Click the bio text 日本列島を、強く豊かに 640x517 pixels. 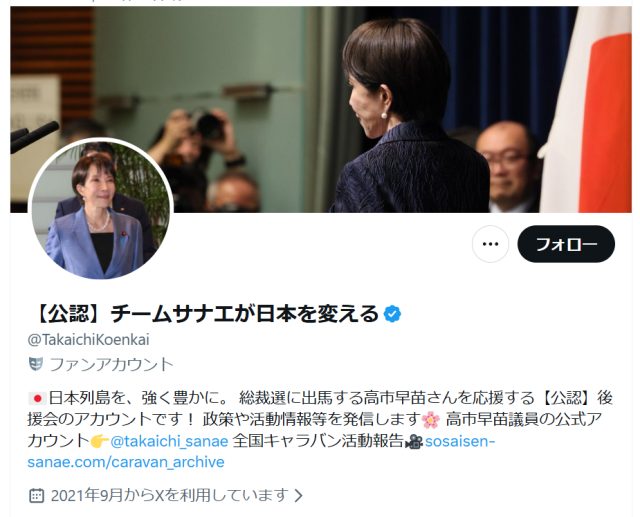[x=141, y=398]
